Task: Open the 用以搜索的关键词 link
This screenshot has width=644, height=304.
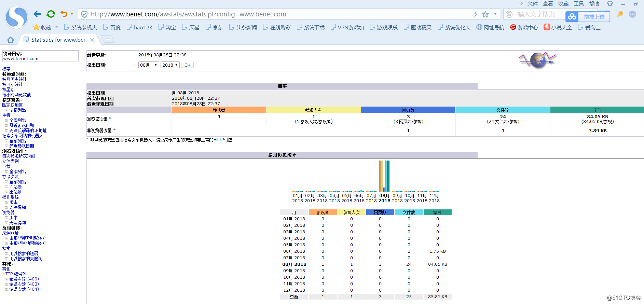Action: click(26, 259)
